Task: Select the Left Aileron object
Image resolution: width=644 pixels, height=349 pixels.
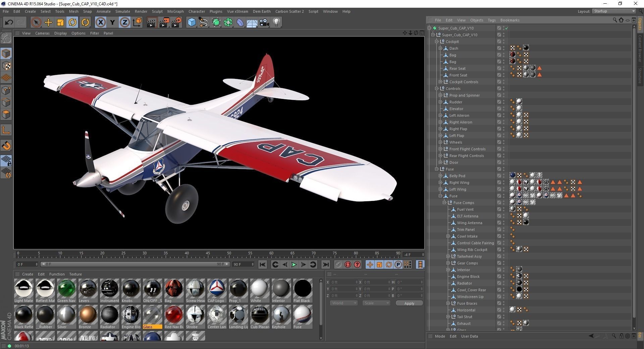Action: (459, 115)
